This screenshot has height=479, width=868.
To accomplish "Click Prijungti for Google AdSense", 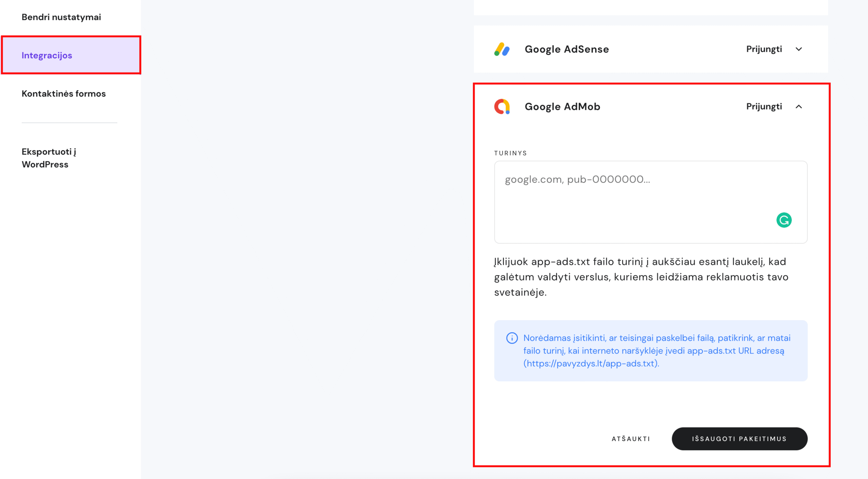I will point(763,49).
